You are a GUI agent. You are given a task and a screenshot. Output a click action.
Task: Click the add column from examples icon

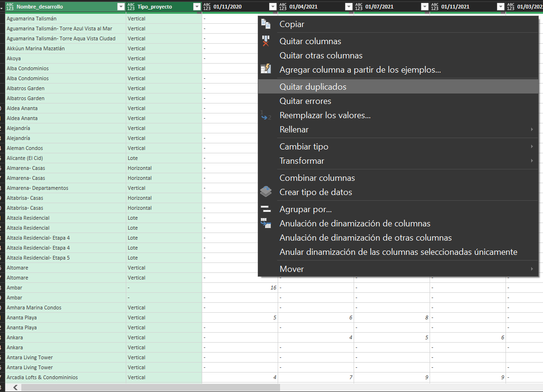(x=266, y=69)
